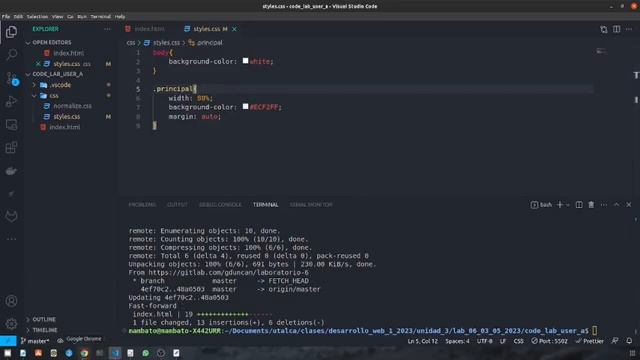Close styles.css in Open Editors list

(38, 64)
